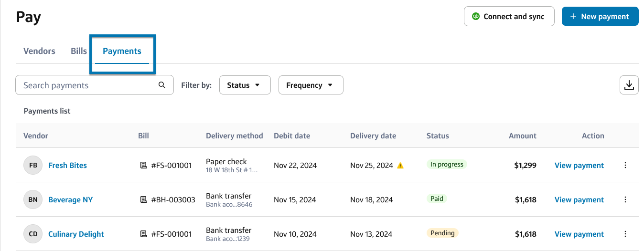Open more options for Culinary Delight payment
Screen dimensions: 644x251
625,234
